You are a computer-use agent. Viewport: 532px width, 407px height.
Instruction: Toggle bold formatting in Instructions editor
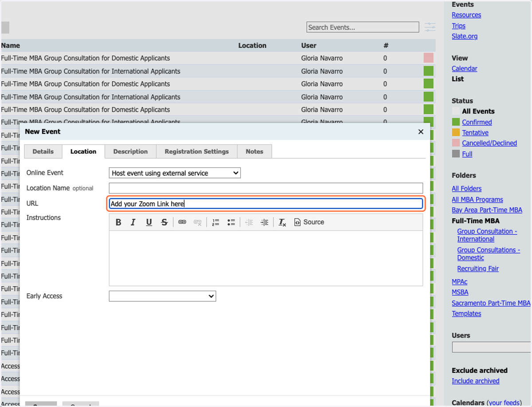click(x=118, y=222)
